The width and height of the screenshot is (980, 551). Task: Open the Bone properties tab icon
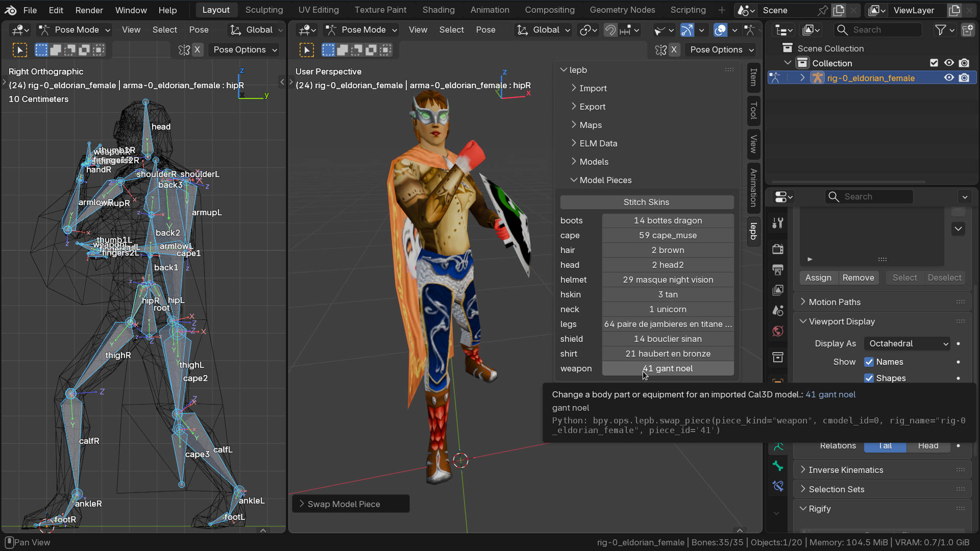pos(778,466)
